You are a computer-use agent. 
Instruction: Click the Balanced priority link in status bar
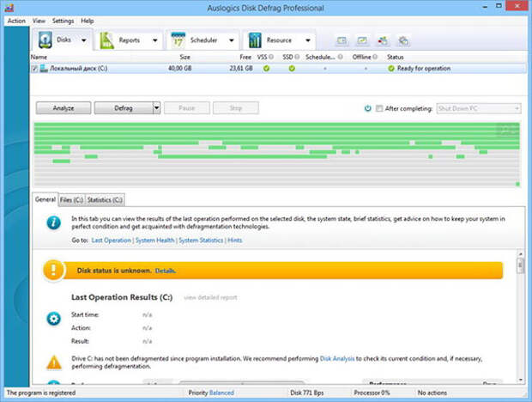click(221, 393)
